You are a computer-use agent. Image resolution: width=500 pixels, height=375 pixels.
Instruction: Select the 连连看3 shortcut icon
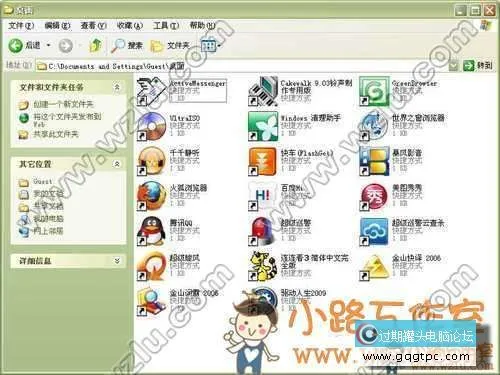coord(263,267)
